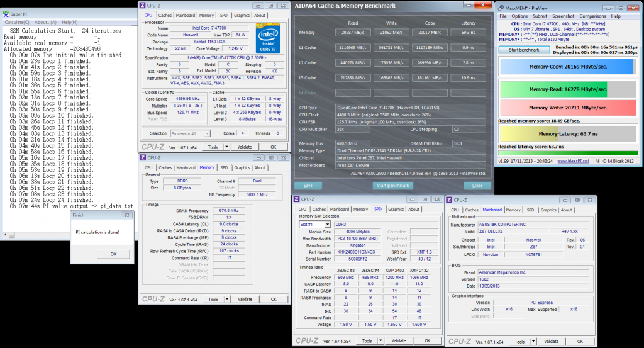Click the Super PI title bar icon
644x348 pixels.
[5, 13]
